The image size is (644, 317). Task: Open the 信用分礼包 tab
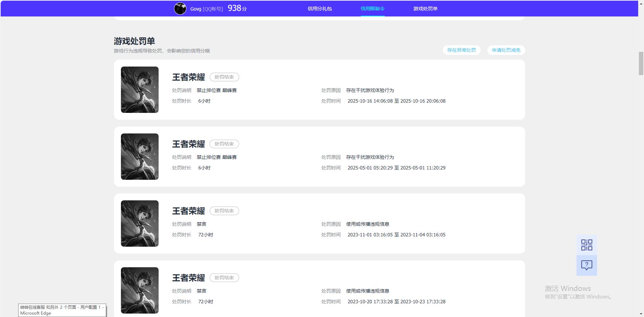[319, 9]
